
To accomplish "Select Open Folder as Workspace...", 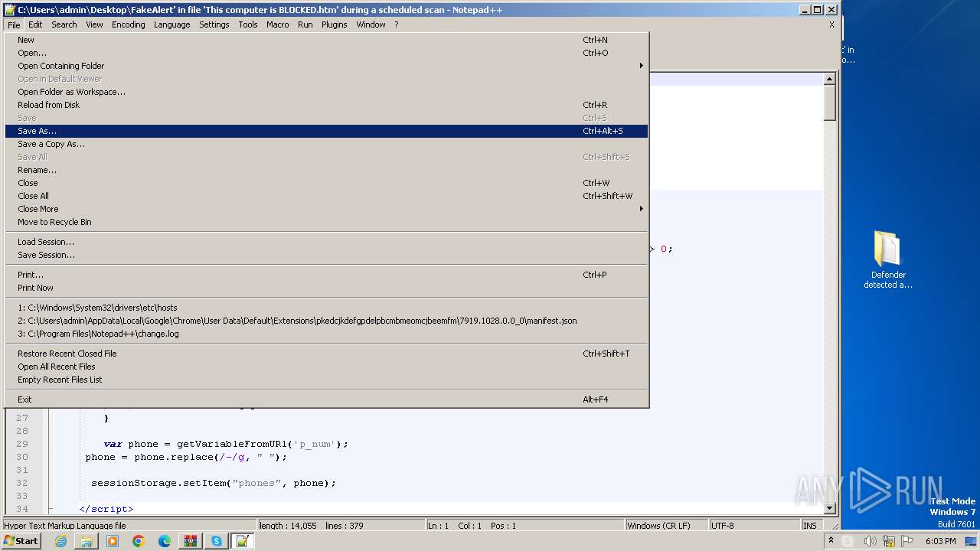I will (x=327, y=92).
